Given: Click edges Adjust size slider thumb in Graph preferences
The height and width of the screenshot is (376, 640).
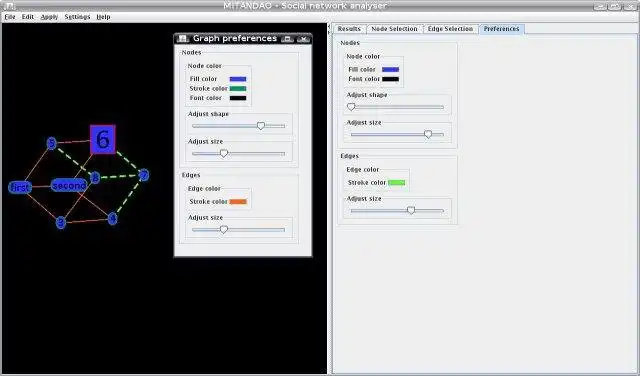Looking at the screenshot, I should coord(224,229).
